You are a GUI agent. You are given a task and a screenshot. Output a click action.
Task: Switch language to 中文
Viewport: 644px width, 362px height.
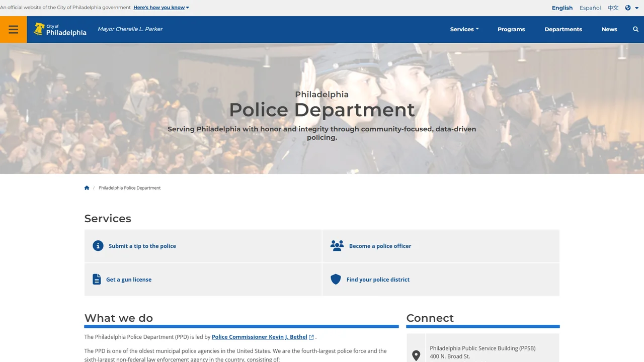tap(613, 8)
